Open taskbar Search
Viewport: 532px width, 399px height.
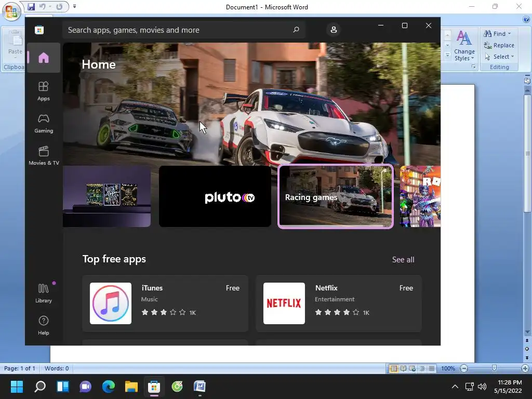(39, 387)
